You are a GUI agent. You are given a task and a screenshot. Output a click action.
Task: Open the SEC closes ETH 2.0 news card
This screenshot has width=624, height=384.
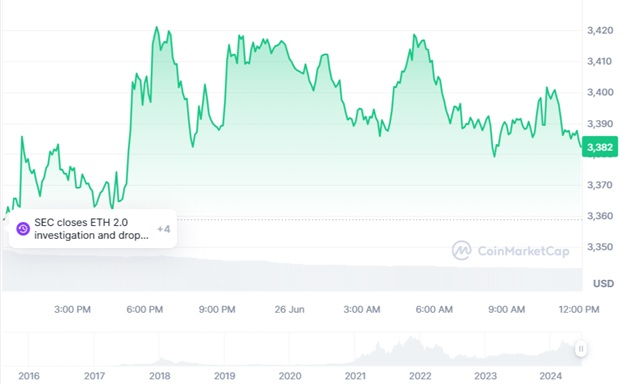click(x=93, y=229)
